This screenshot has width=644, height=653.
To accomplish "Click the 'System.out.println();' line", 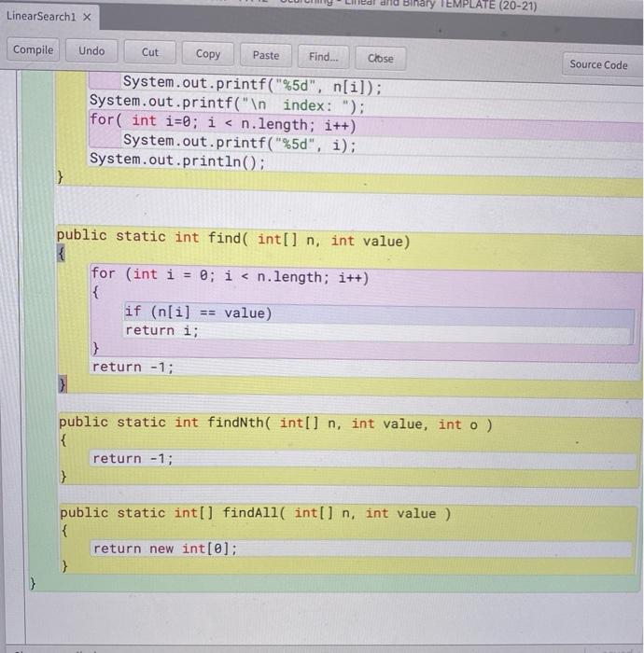I will click(x=177, y=160).
